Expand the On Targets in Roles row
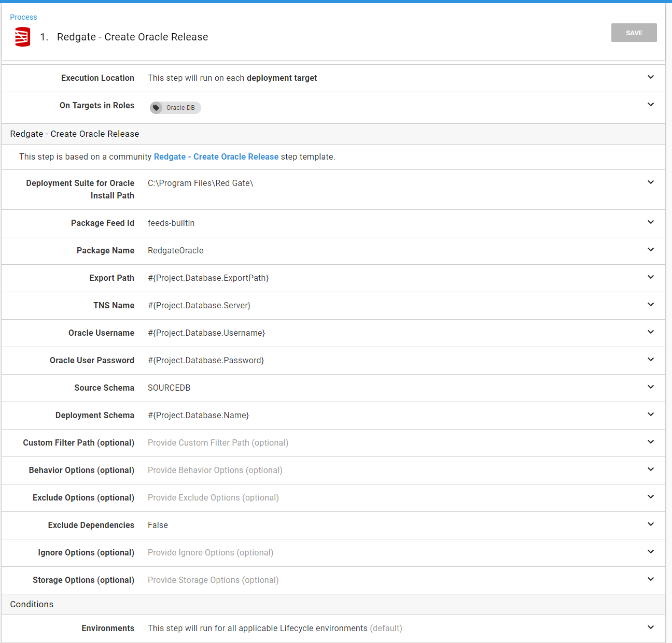 coord(650,105)
